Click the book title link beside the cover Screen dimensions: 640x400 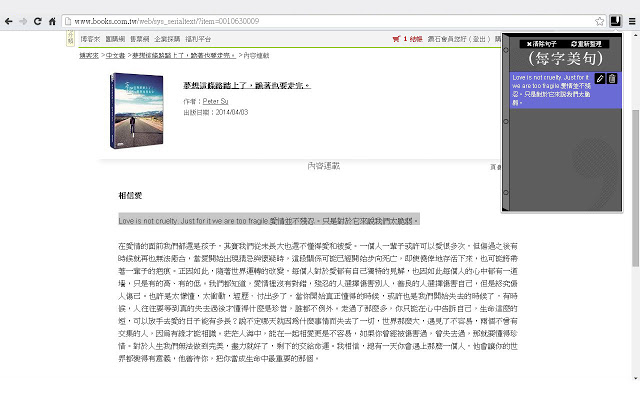247,85
